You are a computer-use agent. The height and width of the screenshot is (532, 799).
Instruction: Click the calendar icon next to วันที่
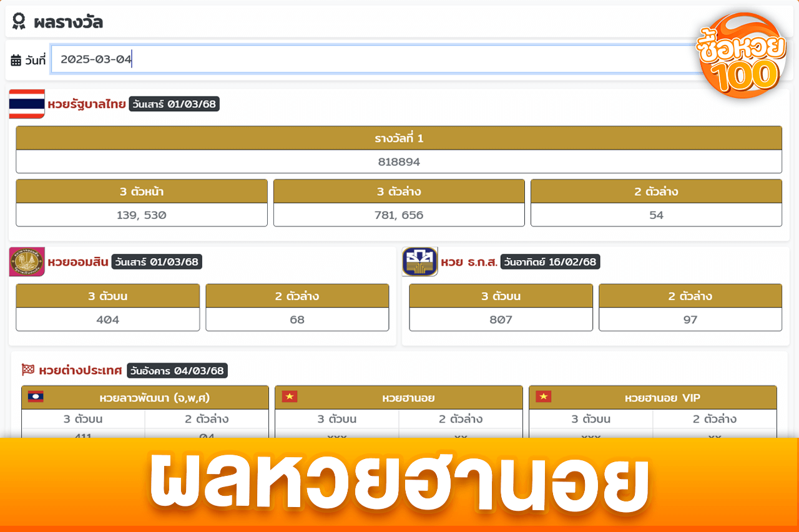click(x=16, y=60)
